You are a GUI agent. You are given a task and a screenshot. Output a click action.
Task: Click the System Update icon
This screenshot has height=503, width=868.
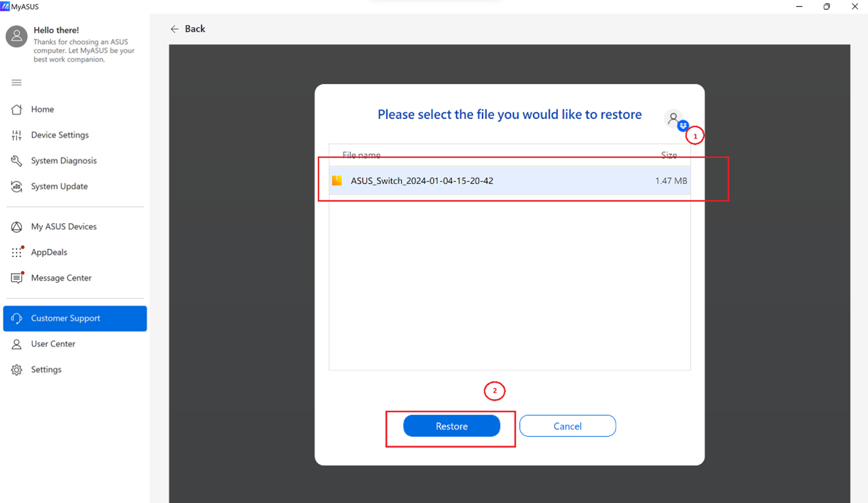[x=17, y=187]
